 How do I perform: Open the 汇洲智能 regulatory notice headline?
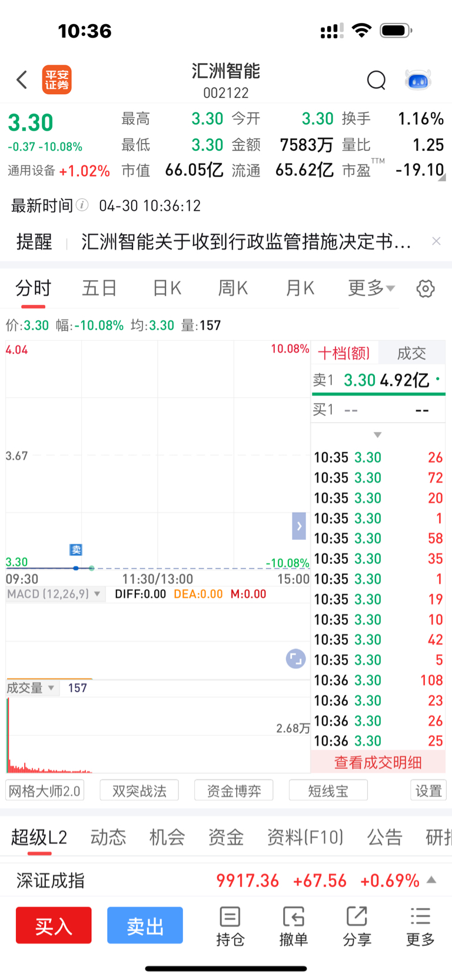tap(246, 241)
